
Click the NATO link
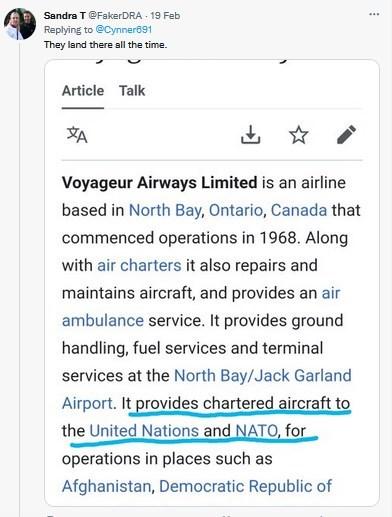point(256,430)
